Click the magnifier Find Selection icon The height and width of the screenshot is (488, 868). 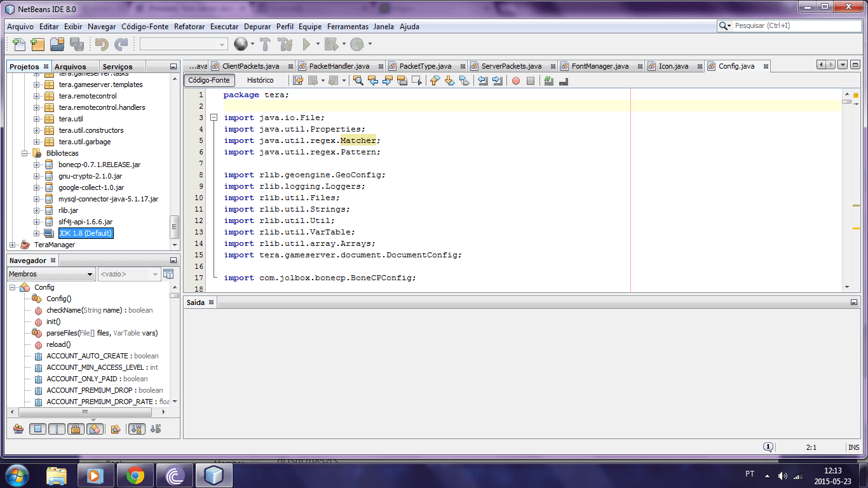point(358,81)
